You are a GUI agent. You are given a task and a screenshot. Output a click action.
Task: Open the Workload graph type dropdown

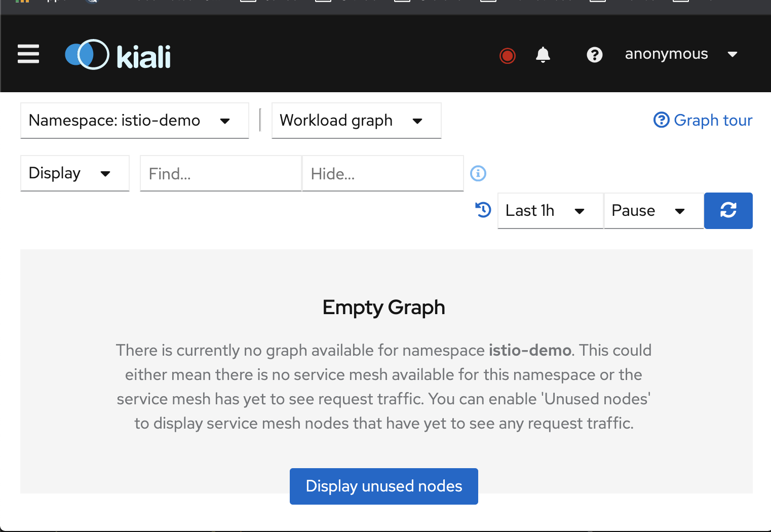(x=357, y=121)
